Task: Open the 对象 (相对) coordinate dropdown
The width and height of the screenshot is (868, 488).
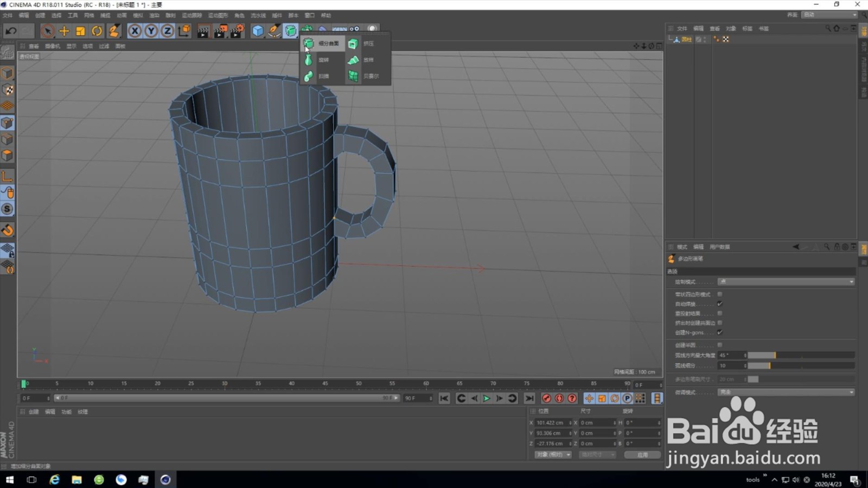Action: [x=553, y=454]
